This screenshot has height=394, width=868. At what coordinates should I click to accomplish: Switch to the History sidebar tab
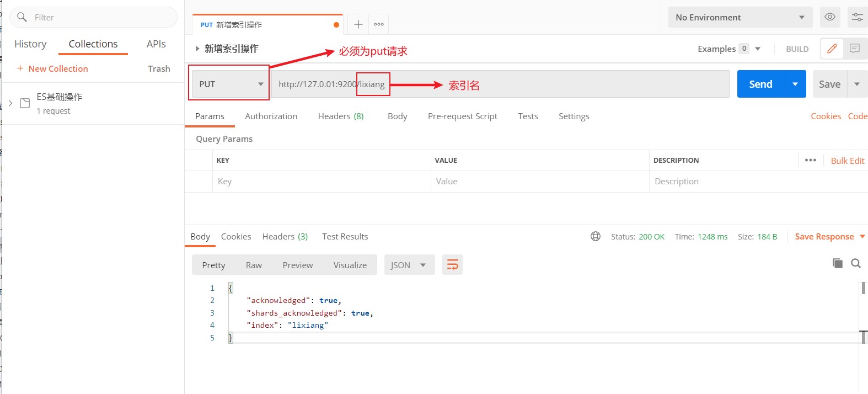30,44
